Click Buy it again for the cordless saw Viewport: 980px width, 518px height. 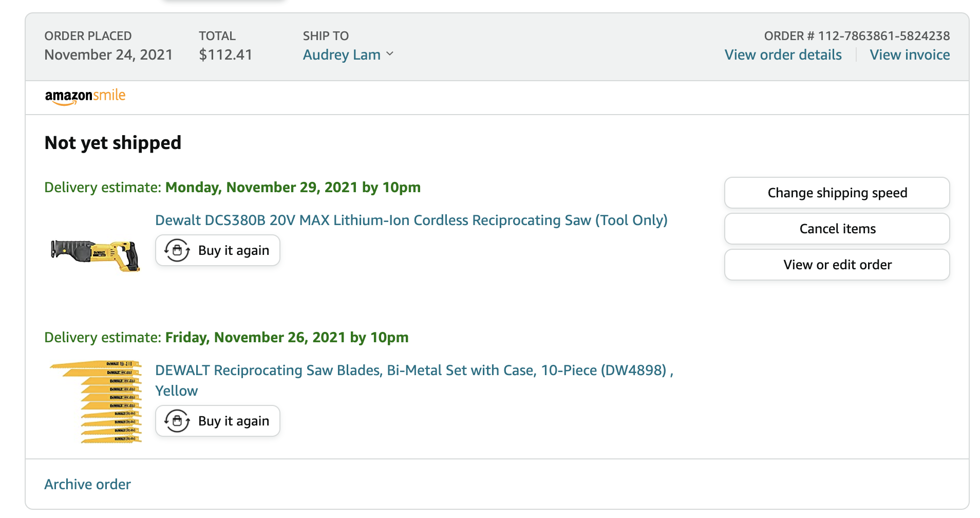(x=217, y=250)
